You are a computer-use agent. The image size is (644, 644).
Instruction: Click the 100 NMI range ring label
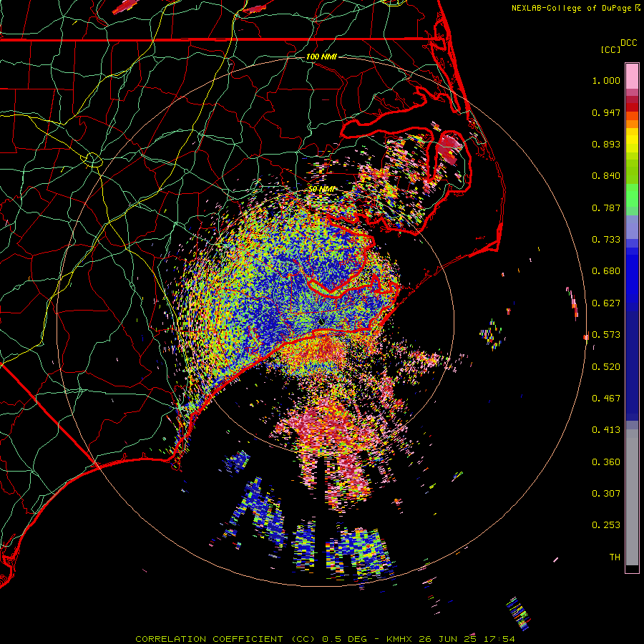pyautogui.click(x=321, y=57)
